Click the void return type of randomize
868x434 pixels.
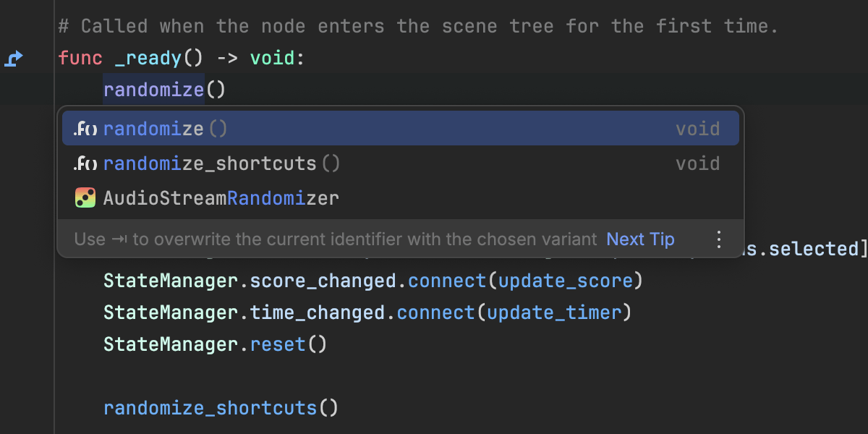[698, 129]
